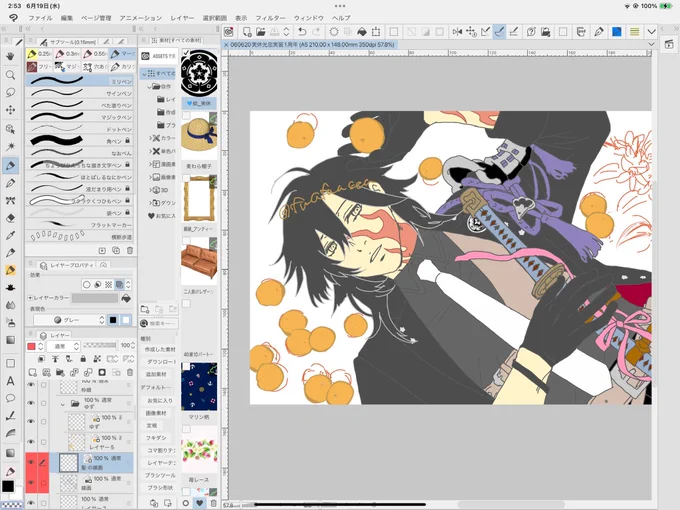Select the Text (A) tool
Image resolution: width=680 pixels, height=510 pixels.
pyautogui.click(x=10, y=381)
